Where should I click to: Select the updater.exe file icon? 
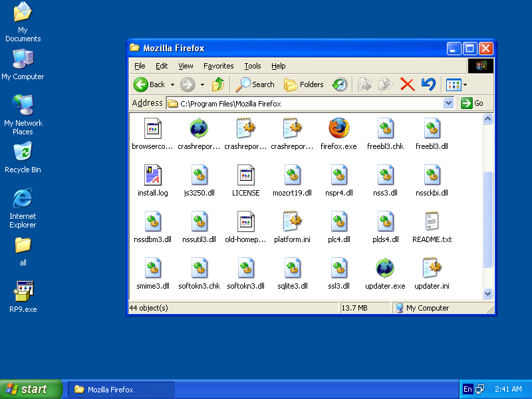coord(385,268)
